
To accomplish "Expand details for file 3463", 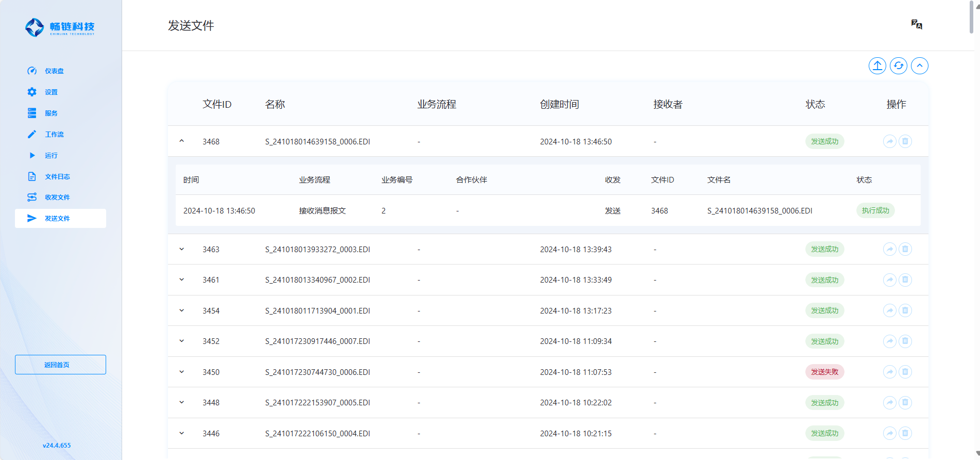I will tap(182, 249).
